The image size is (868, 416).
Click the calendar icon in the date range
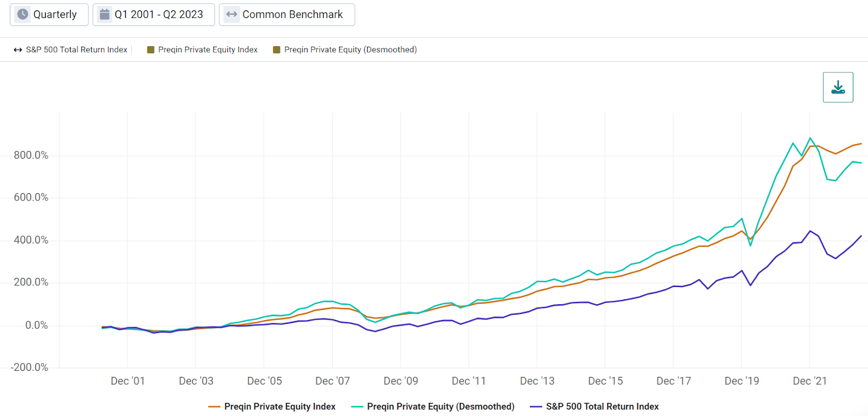click(105, 14)
